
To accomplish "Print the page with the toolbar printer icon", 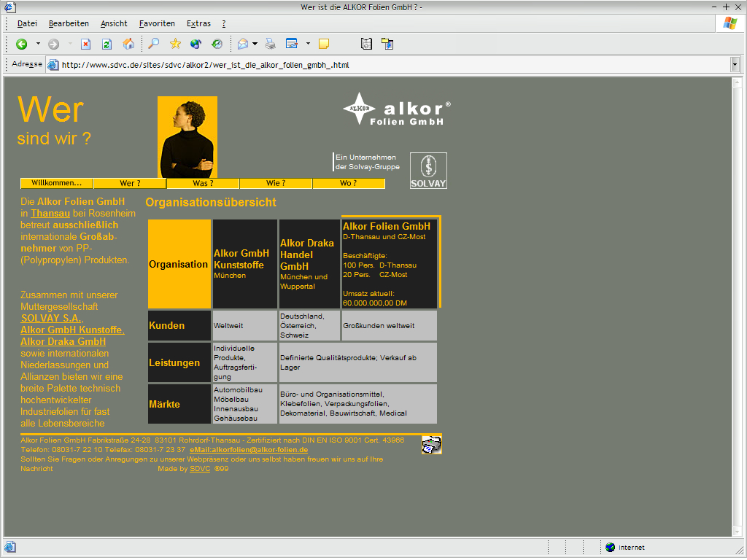I will click(x=271, y=44).
